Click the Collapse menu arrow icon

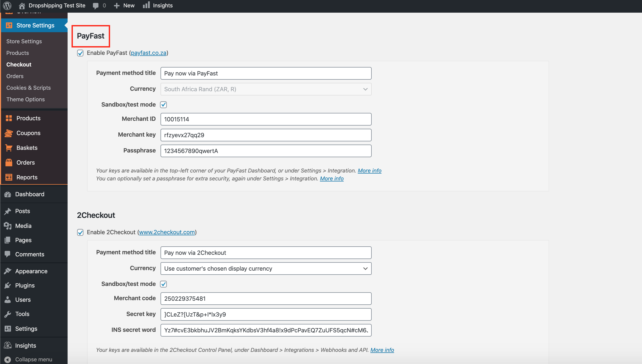(8, 359)
